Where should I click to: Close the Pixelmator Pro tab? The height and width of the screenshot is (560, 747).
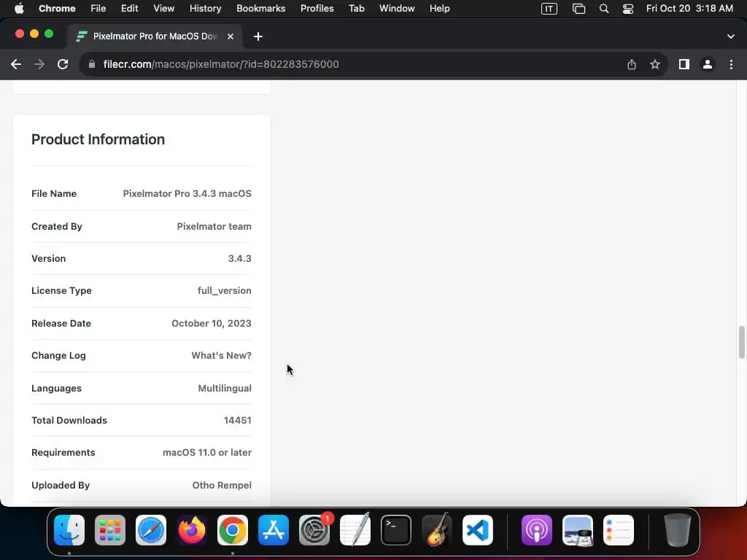pyautogui.click(x=230, y=36)
